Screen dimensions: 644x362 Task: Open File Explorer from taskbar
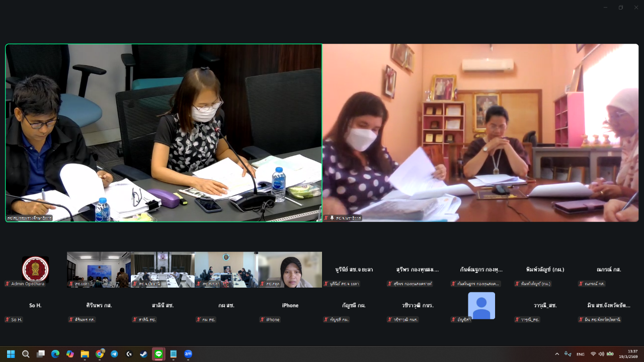coord(85,354)
